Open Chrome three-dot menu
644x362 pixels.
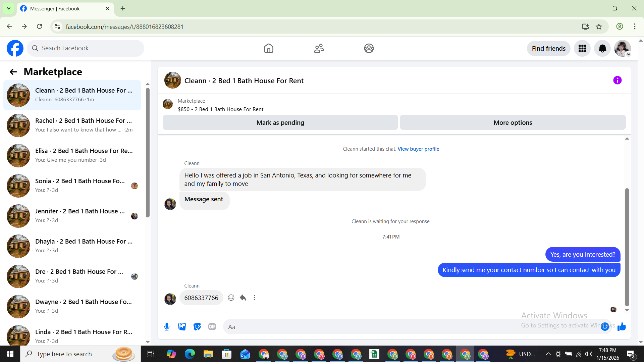635,27
